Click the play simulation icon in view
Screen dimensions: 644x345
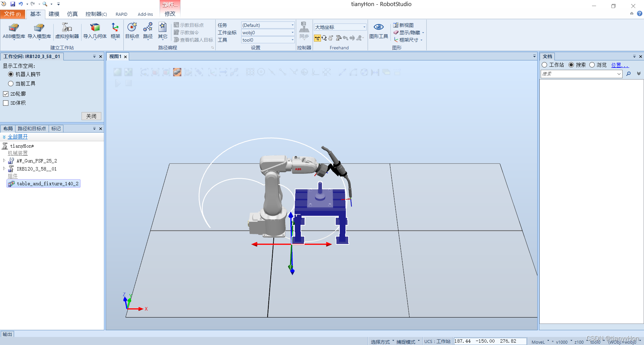point(118,83)
